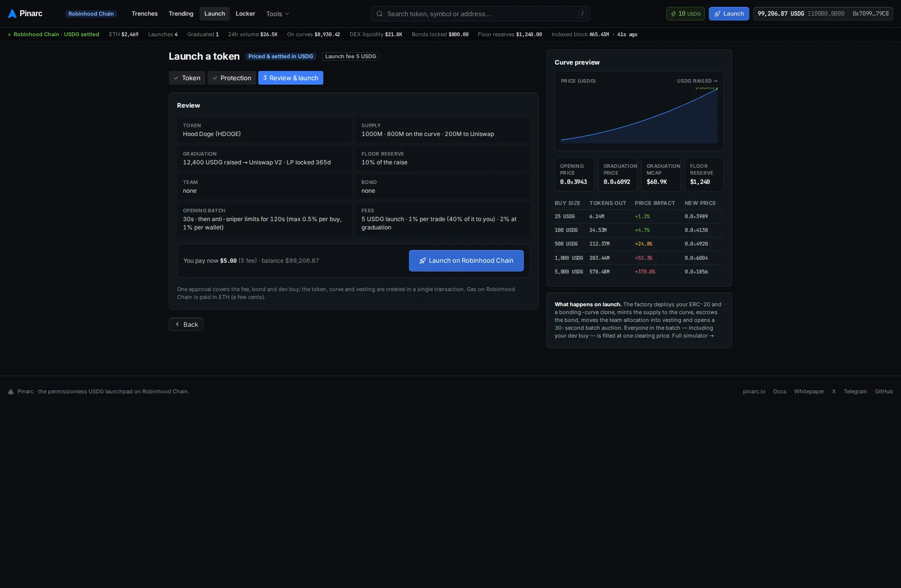Expand the Tools dropdown menu
Screen dimensions: 901x588
[x=277, y=14]
